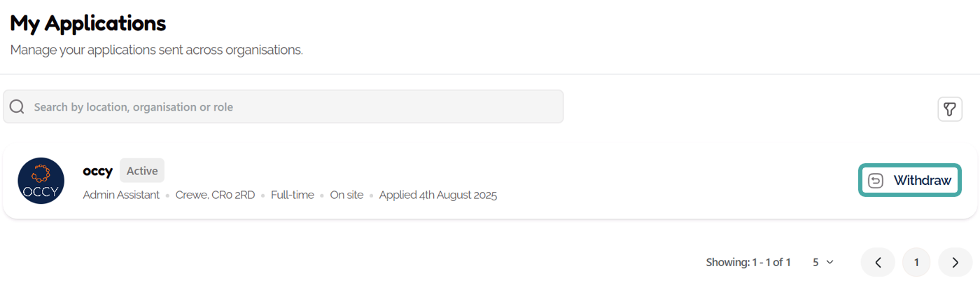Image resolution: width=980 pixels, height=283 pixels.
Task: Select page number 1
Action: (x=916, y=263)
